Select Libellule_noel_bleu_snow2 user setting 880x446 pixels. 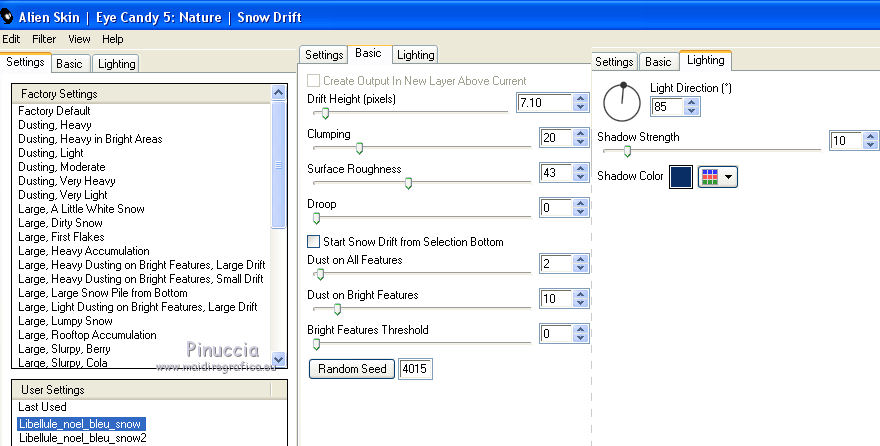pos(82,438)
